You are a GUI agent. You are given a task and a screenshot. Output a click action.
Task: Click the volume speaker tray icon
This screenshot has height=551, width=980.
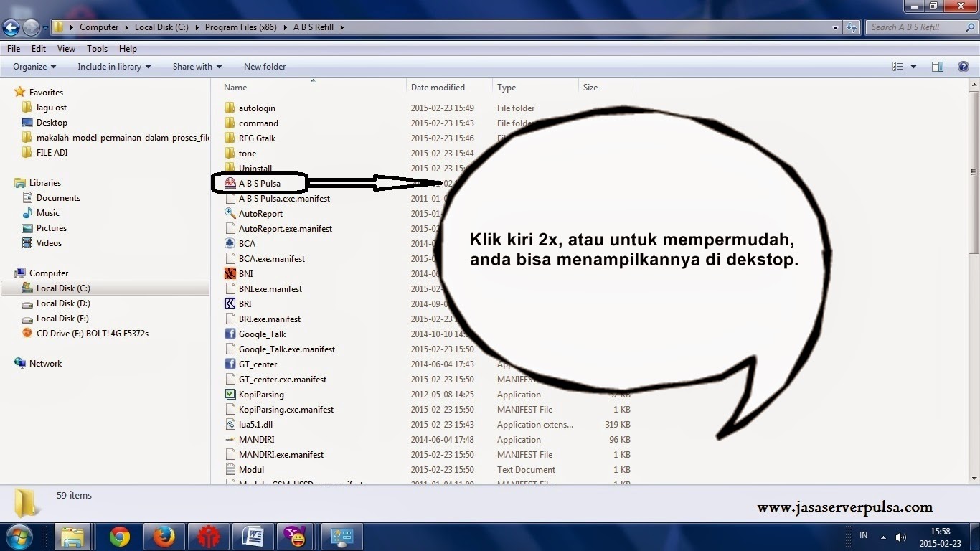point(901,537)
